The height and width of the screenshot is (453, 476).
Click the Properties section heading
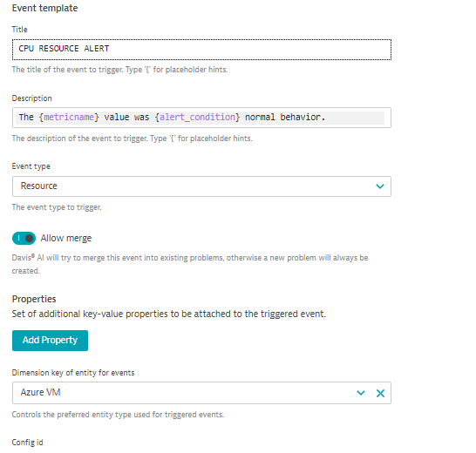point(34,299)
